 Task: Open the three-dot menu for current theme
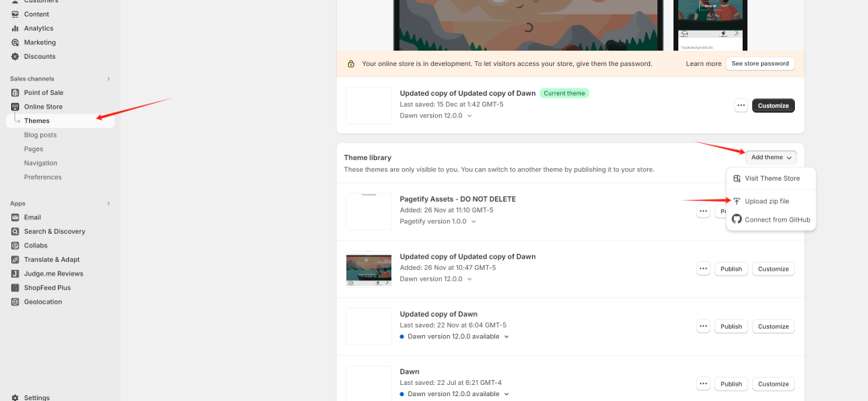[x=740, y=105]
